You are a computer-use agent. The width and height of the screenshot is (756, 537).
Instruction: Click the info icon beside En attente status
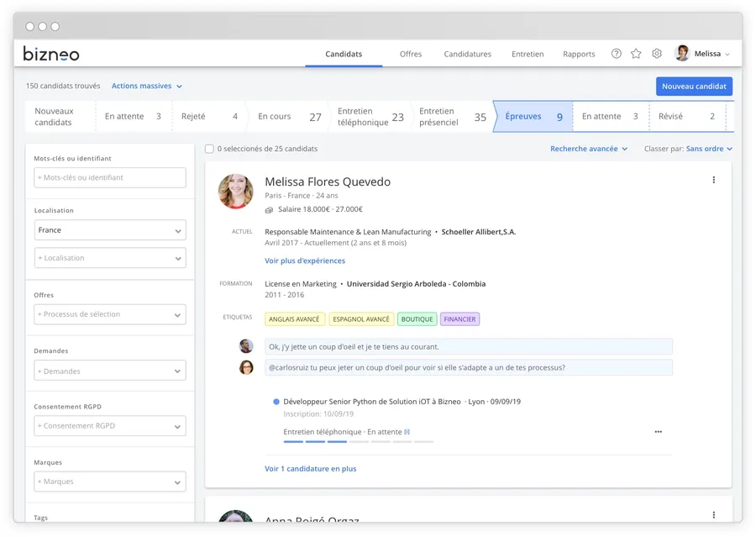[x=407, y=432]
